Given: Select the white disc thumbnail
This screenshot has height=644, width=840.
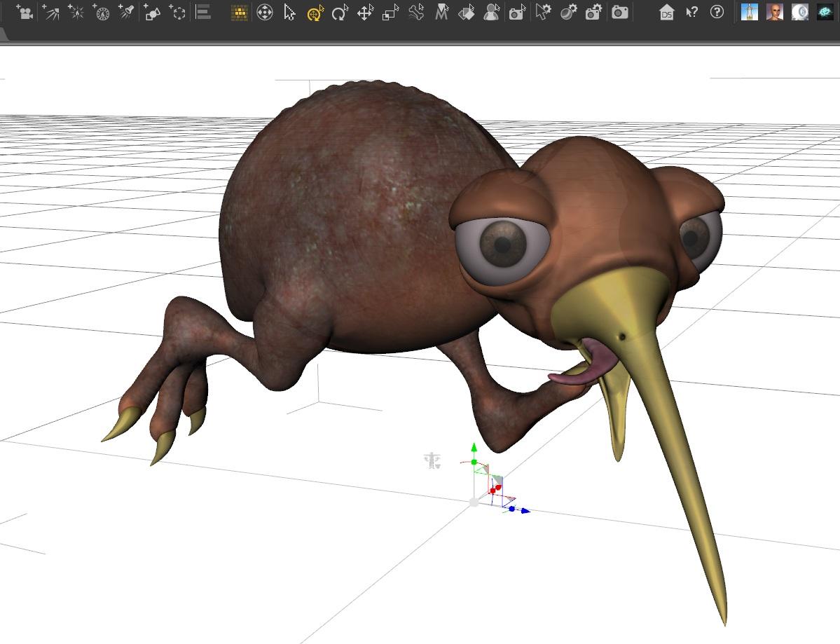Looking at the screenshot, I should pyautogui.click(x=800, y=12).
